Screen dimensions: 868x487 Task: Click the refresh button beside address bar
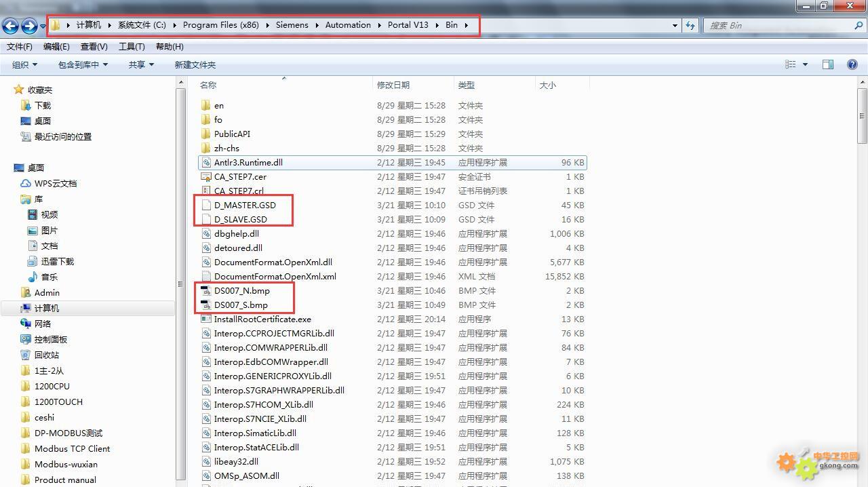(690, 25)
